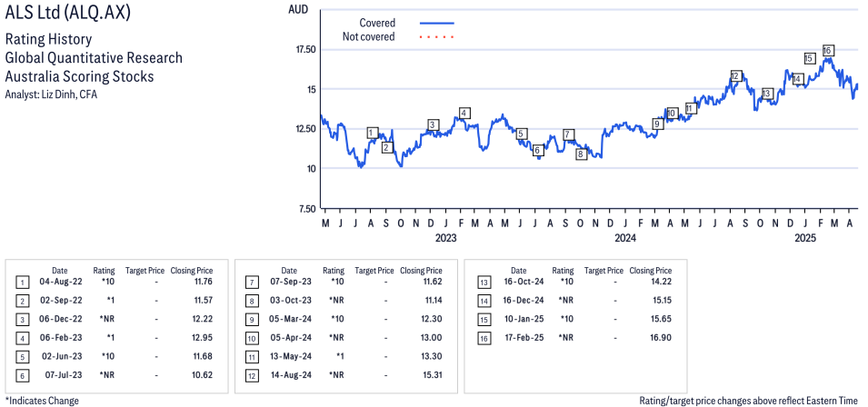Click the boxed 5 in the rating table

coord(22,357)
